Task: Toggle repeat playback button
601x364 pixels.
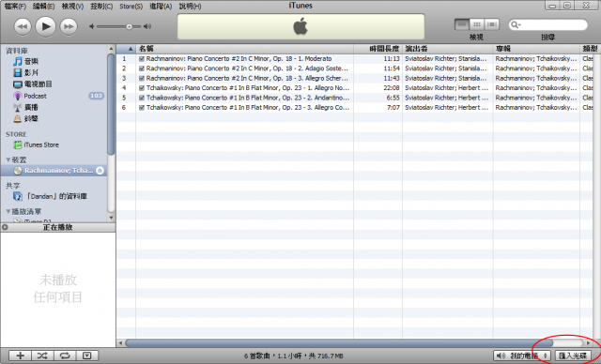Action: [65, 356]
